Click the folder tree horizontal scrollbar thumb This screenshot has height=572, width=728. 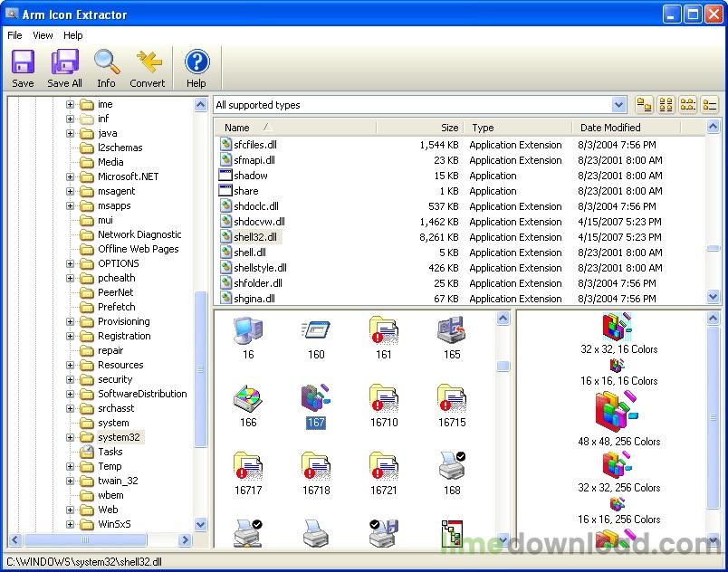point(85,540)
